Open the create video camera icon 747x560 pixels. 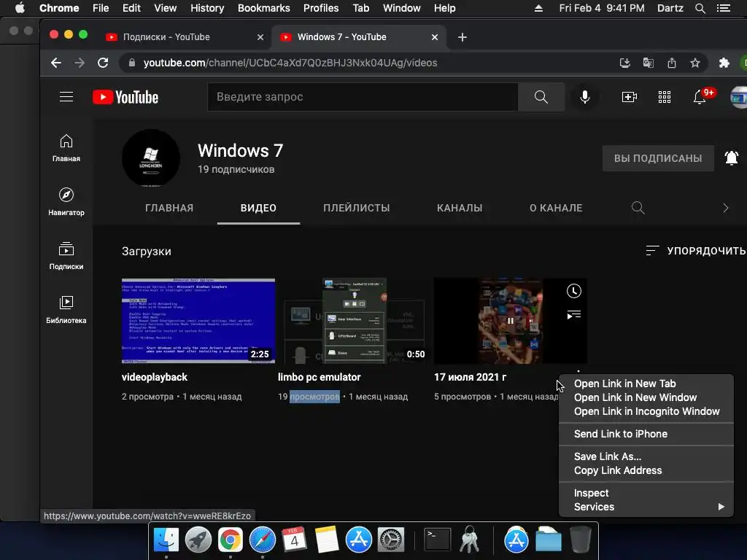(630, 97)
